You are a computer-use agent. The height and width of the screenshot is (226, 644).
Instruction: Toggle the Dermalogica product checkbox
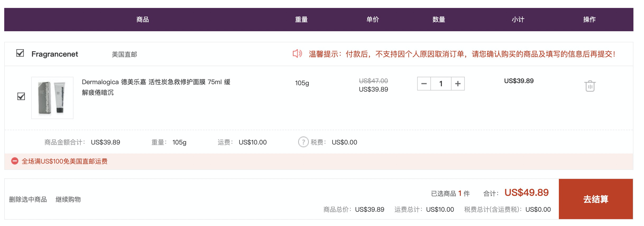(x=21, y=96)
